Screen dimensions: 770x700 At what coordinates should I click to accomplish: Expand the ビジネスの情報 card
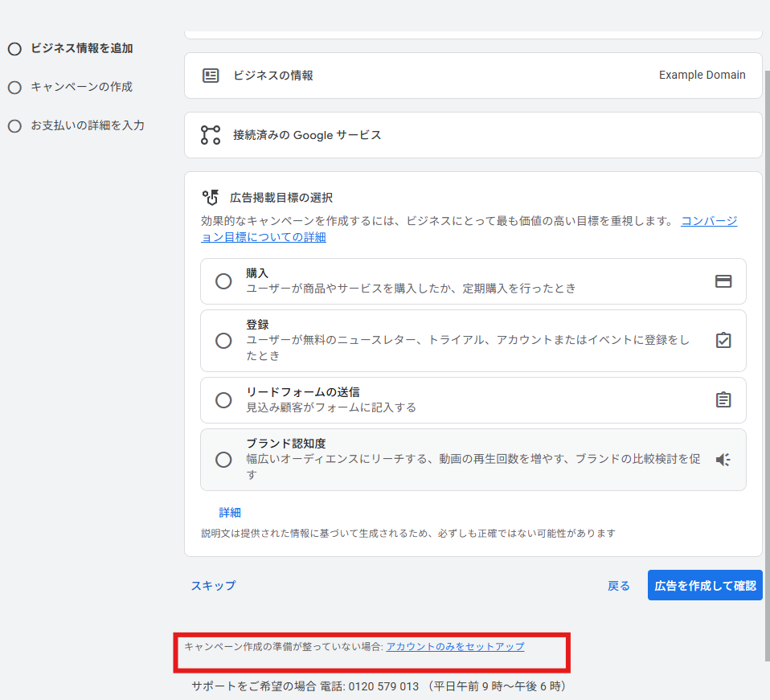(x=473, y=76)
